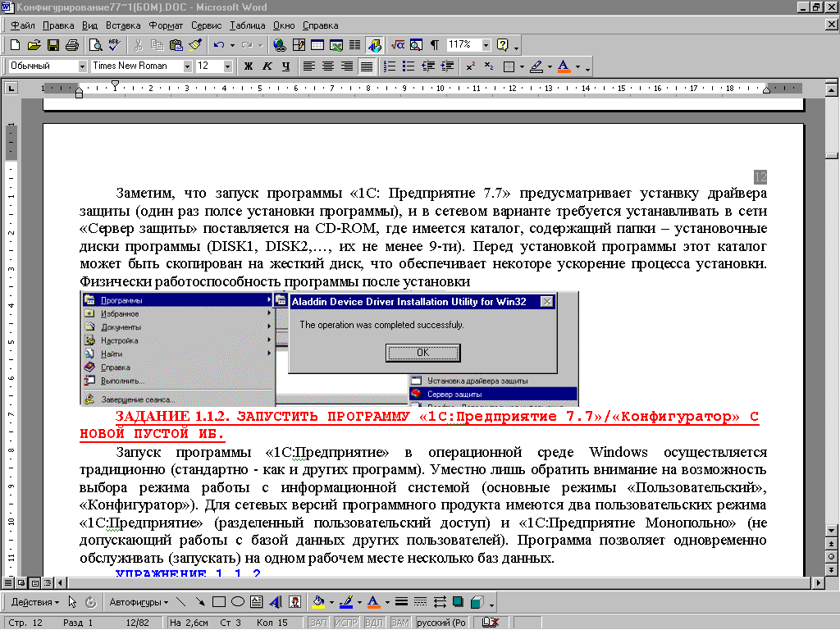This screenshot has height=630, width=840.
Task: Apply bulleted list
Action: (x=409, y=66)
